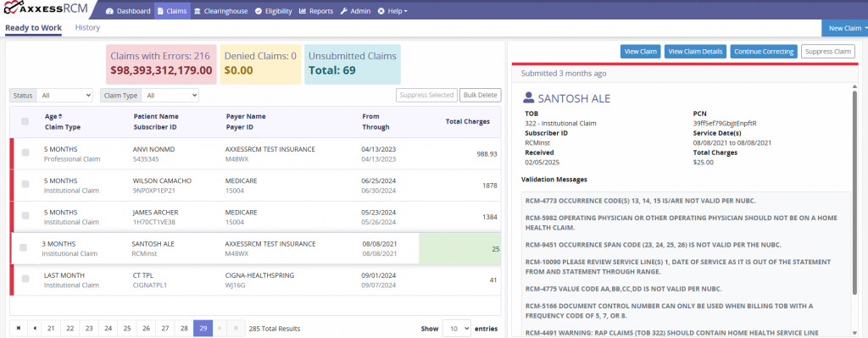This screenshot has width=868, height=338.
Task: Select the CT TPL patient name
Action: point(144,275)
